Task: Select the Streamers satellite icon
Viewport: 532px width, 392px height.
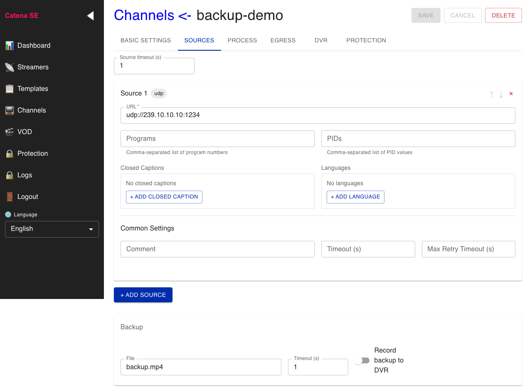Action: pyautogui.click(x=10, y=67)
